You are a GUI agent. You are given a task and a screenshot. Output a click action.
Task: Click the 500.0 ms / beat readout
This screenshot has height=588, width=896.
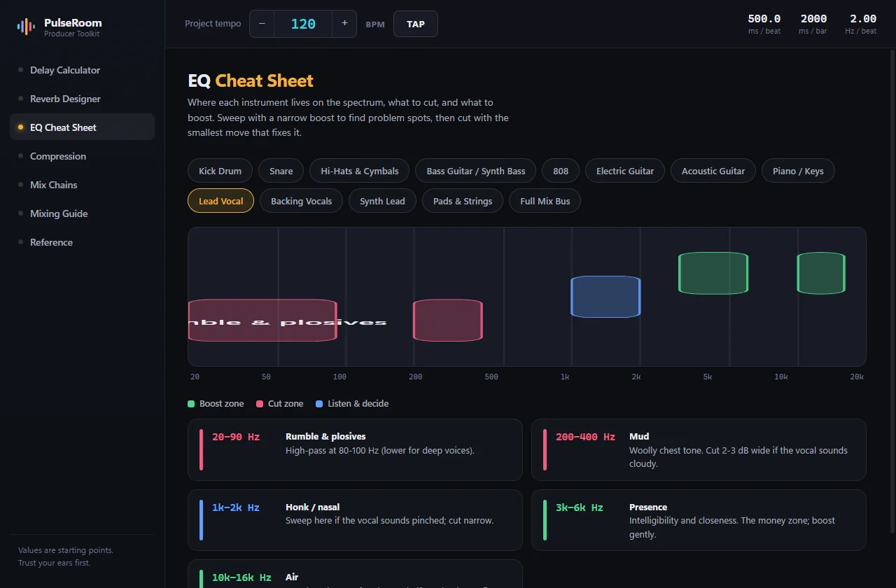764,24
